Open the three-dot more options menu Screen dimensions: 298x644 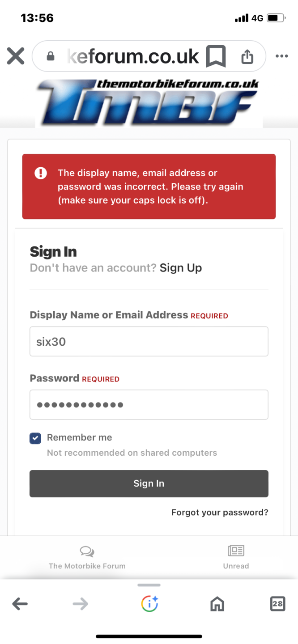[282, 56]
